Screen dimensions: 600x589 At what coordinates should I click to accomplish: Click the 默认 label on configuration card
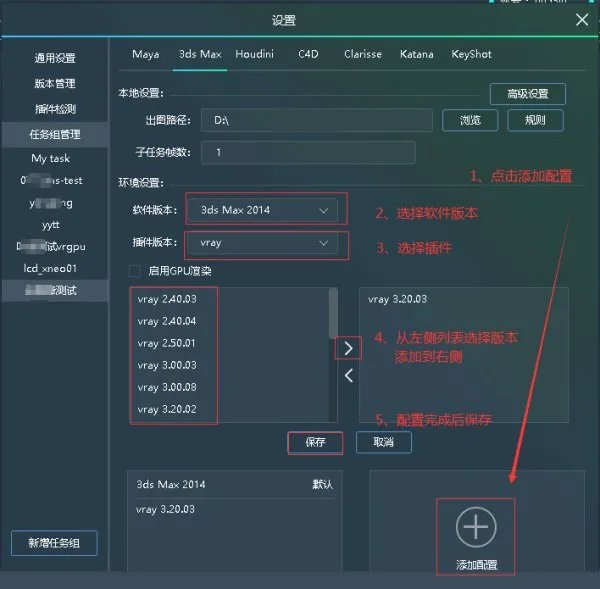323,485
